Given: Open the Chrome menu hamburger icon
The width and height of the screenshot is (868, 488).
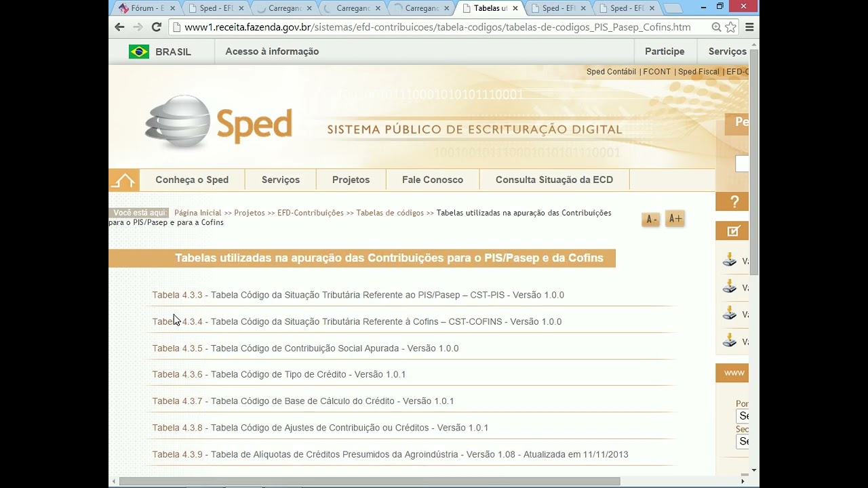Looking at the screenshot, I should [x=749, y=27].
